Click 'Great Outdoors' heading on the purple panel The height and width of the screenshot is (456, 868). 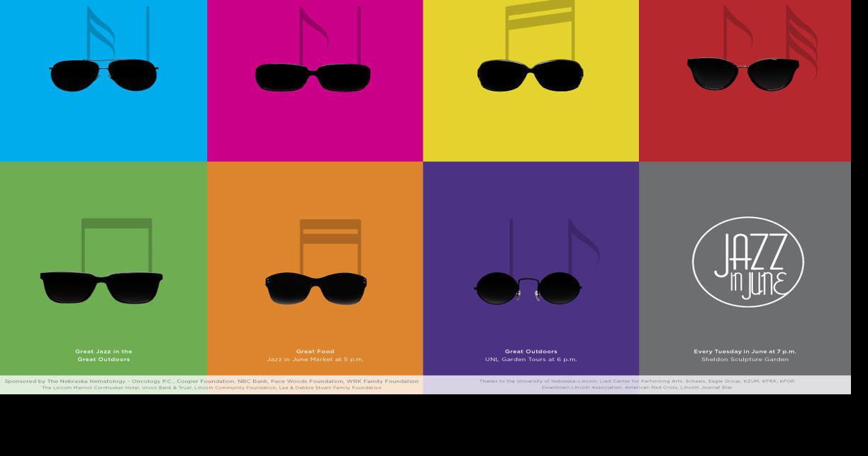click(531, 352)
